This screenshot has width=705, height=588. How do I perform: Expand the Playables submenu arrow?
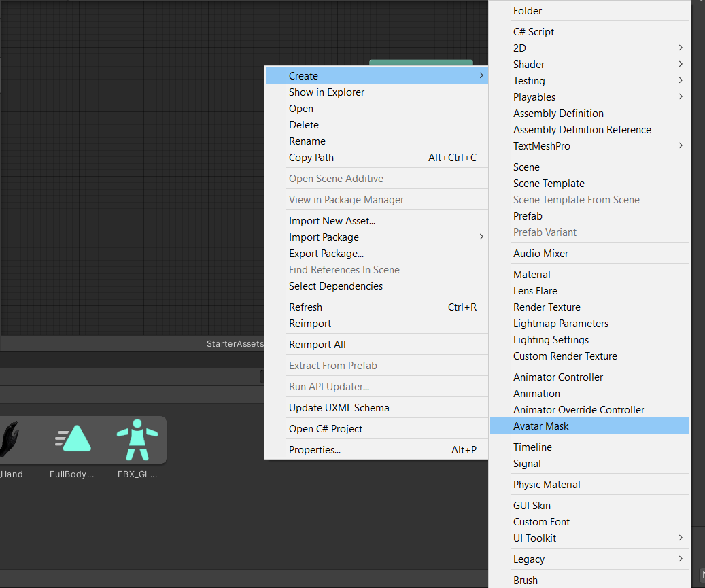(681, 97)
